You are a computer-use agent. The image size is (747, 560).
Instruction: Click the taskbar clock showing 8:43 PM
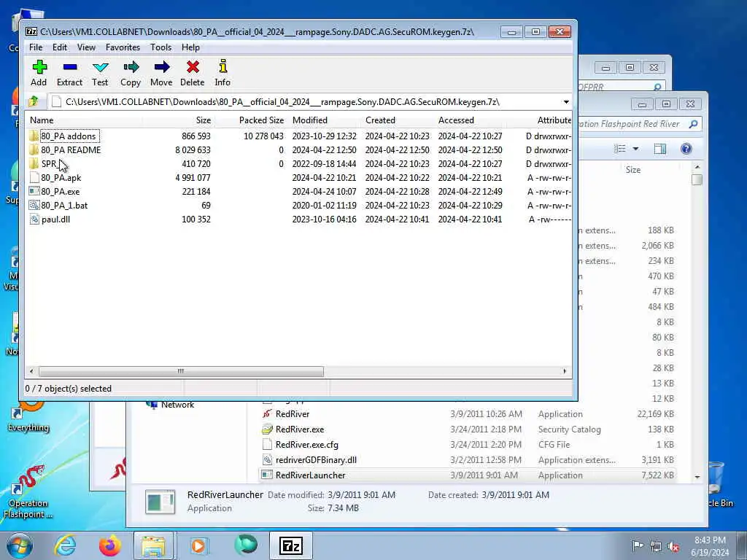(x=710, y=546)
